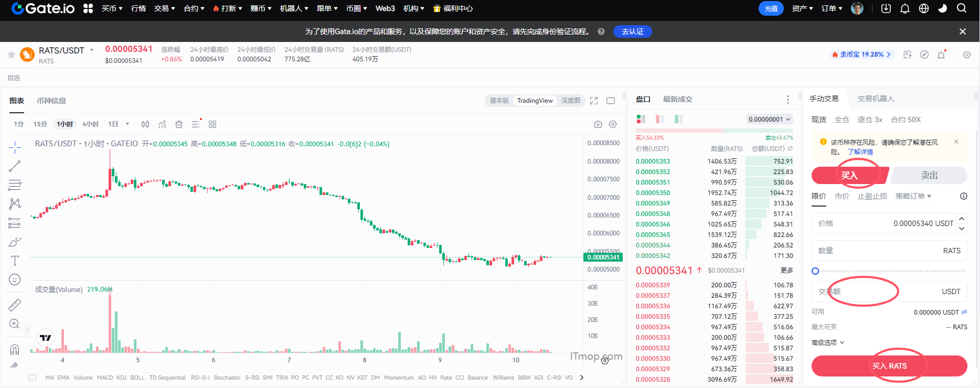Expand the 高级选项 advanced options

[x=828, y=342]
